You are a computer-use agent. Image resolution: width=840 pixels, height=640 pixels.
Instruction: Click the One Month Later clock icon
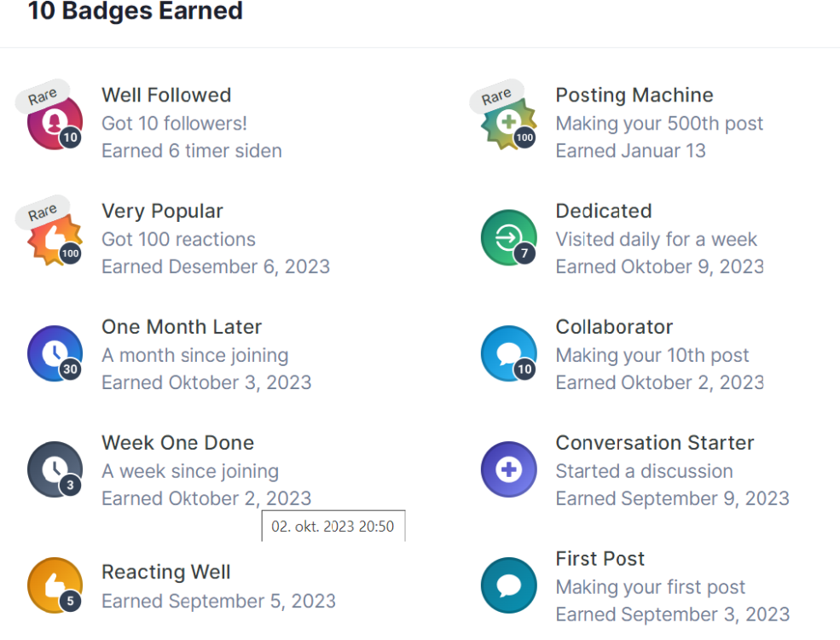[x=55, y=354]
